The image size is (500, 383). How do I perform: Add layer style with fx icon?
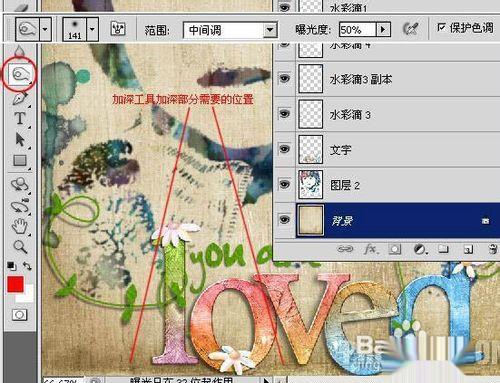tap(370, 249)
